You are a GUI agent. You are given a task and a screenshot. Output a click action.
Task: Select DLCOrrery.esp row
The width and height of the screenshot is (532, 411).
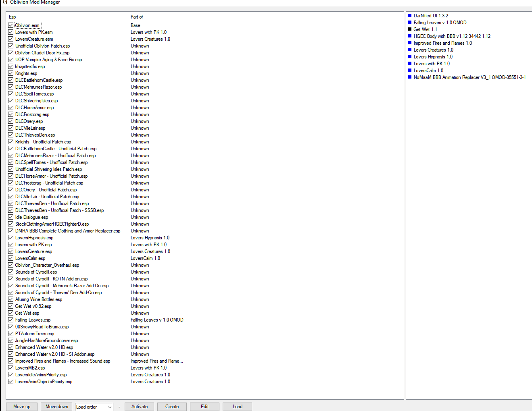pyautogui.click(x=29, y=121)
